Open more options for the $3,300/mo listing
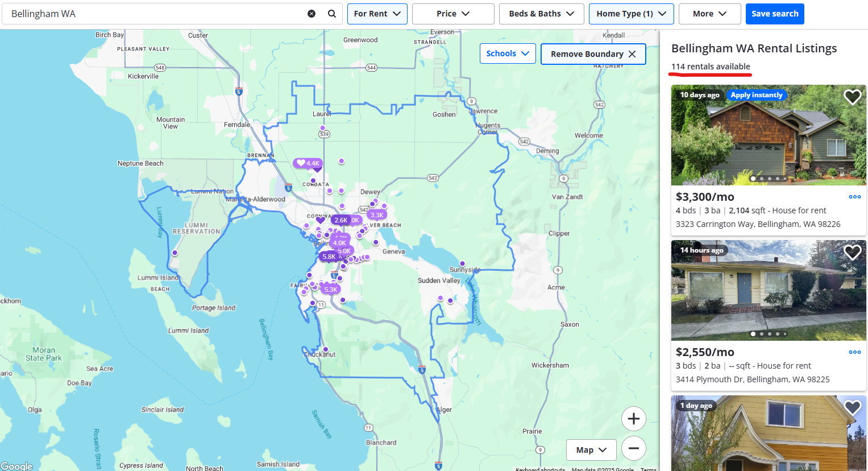 click(854, 197)
